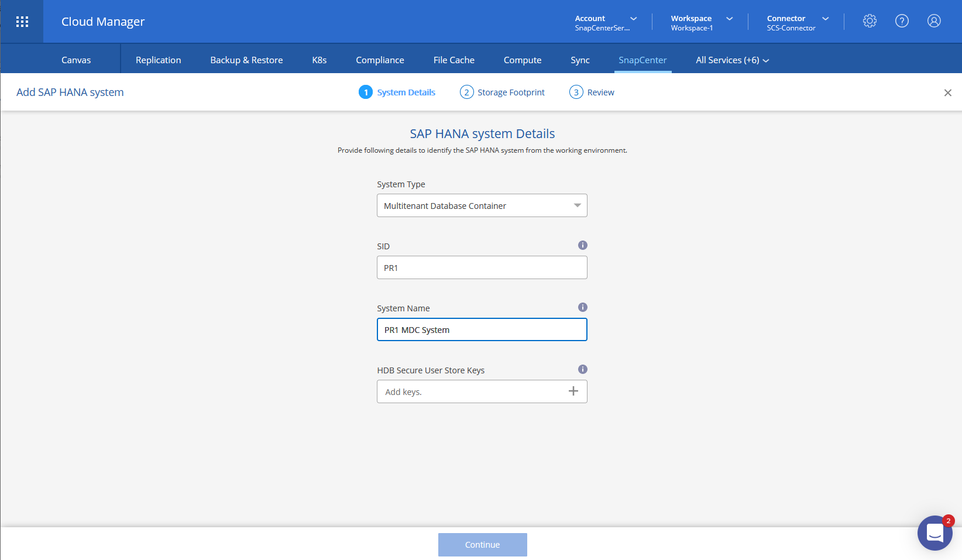Jump to Storage Footprint step
Viewport: 962px width, 560px height.
click(x=503, y=92)
